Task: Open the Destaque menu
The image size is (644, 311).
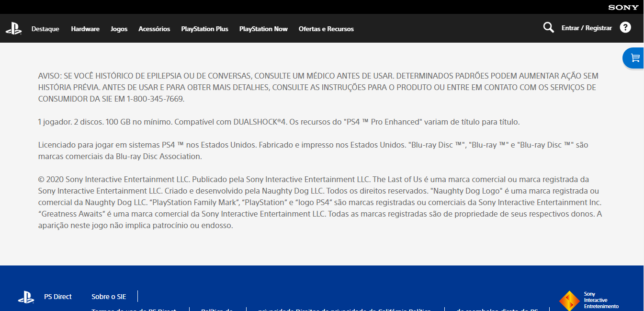Action: 45,29
